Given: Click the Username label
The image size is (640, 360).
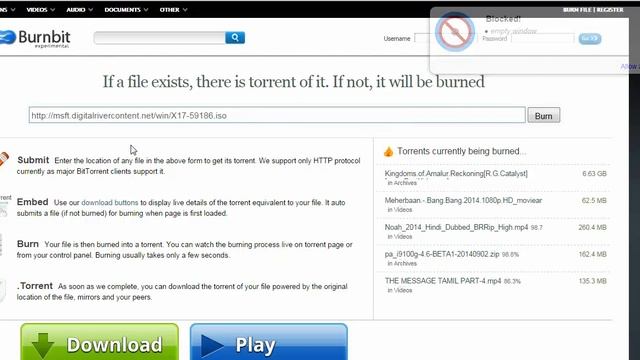Looking at the screenshot, I should pyautogui.click(x=397, y=38).
